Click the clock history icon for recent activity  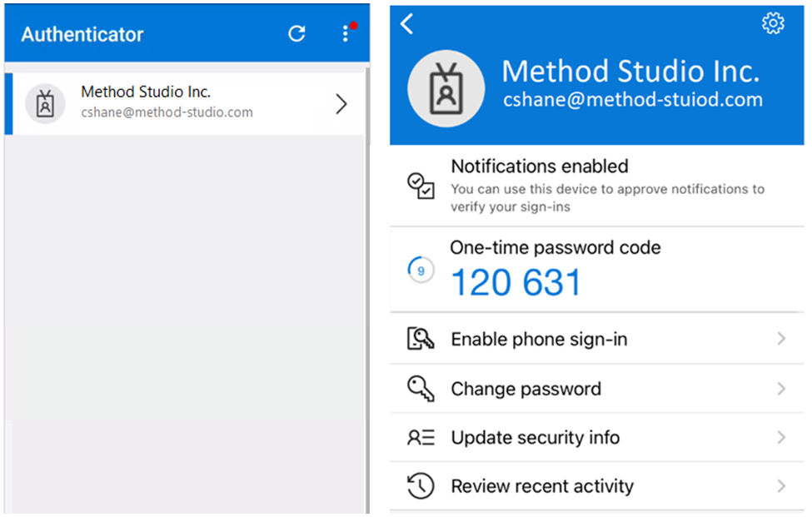421,486
